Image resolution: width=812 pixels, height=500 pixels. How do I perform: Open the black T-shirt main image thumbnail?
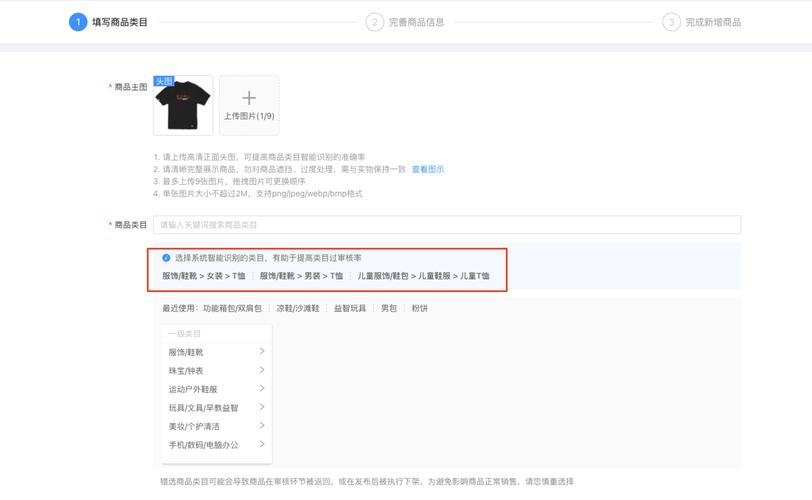[183, 106]
